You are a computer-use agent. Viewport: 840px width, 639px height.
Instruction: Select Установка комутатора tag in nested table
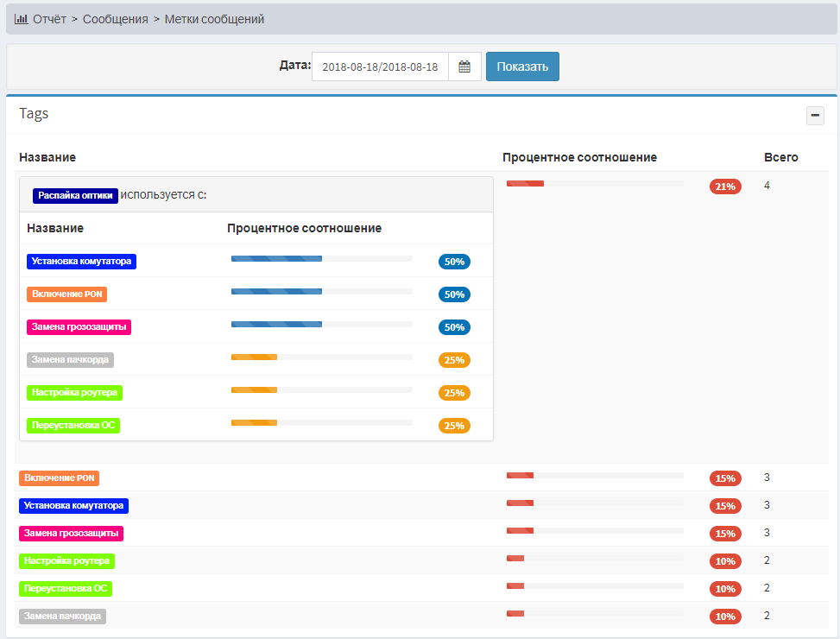pos(81,262)
